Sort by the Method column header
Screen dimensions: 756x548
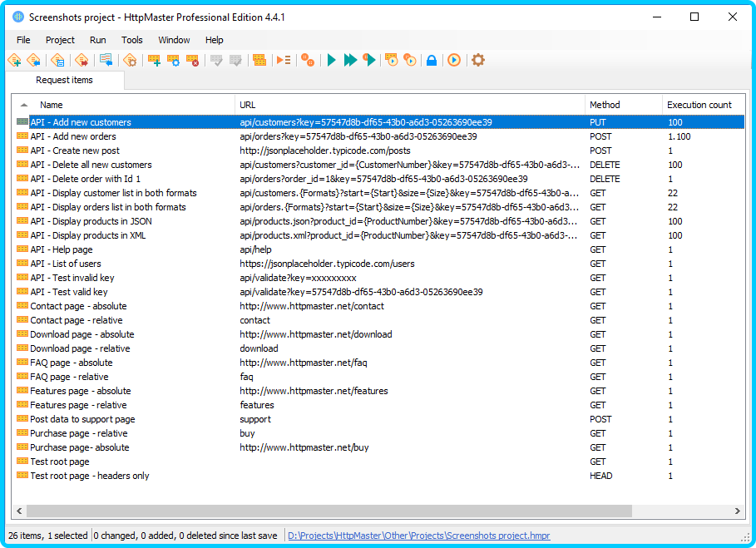click(605, 105)
